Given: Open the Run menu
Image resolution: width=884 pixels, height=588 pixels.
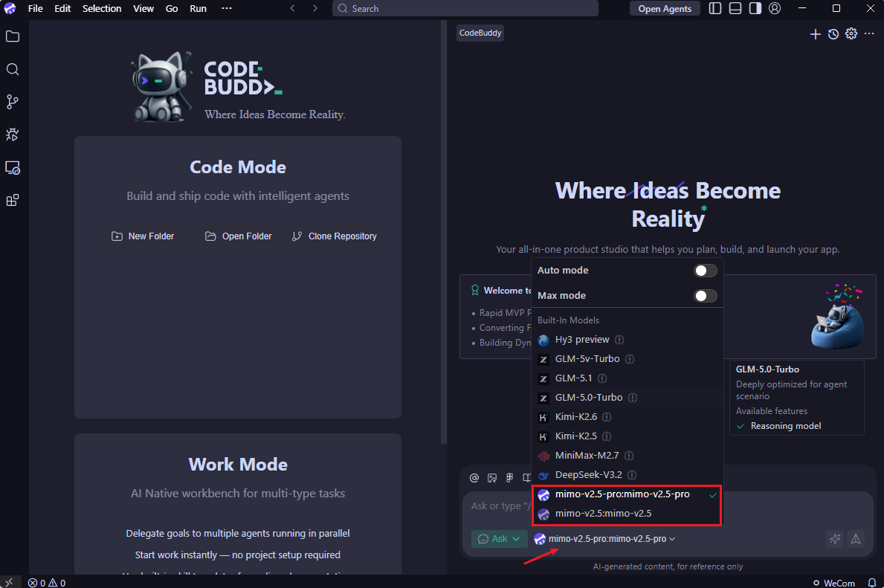Looking at the screenshot, I should point(198,8).
